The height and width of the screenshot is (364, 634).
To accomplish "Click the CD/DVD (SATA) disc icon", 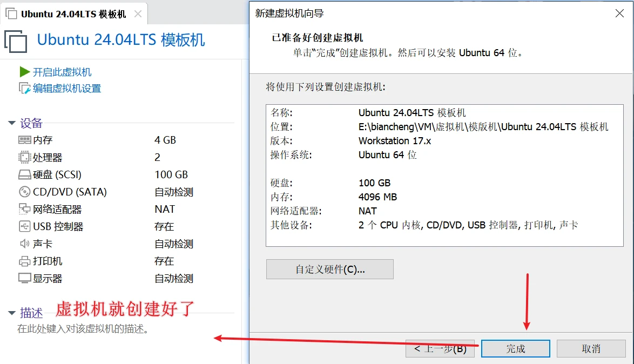I will click(x=24, y=192).
